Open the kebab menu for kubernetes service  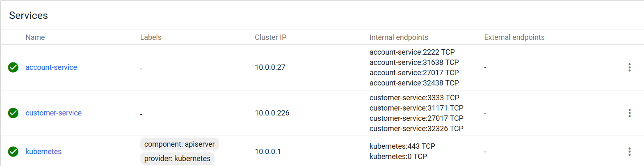629,152
